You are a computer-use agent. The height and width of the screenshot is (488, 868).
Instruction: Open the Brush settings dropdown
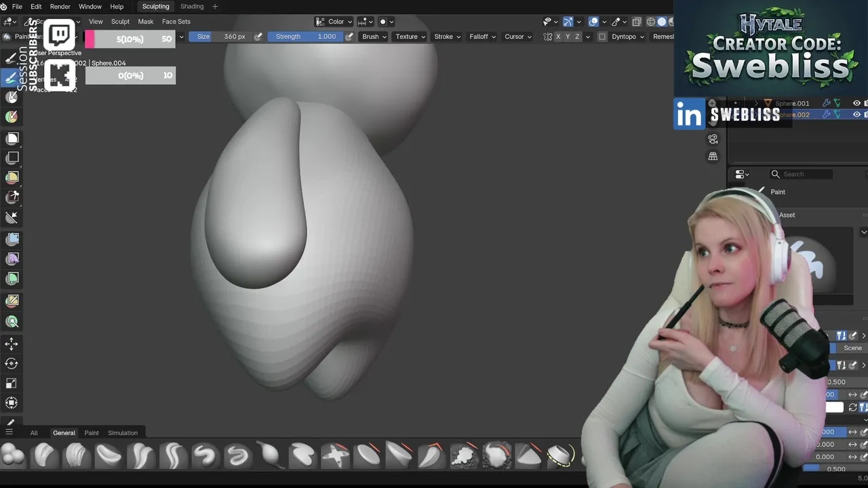[x=374, y=37]
